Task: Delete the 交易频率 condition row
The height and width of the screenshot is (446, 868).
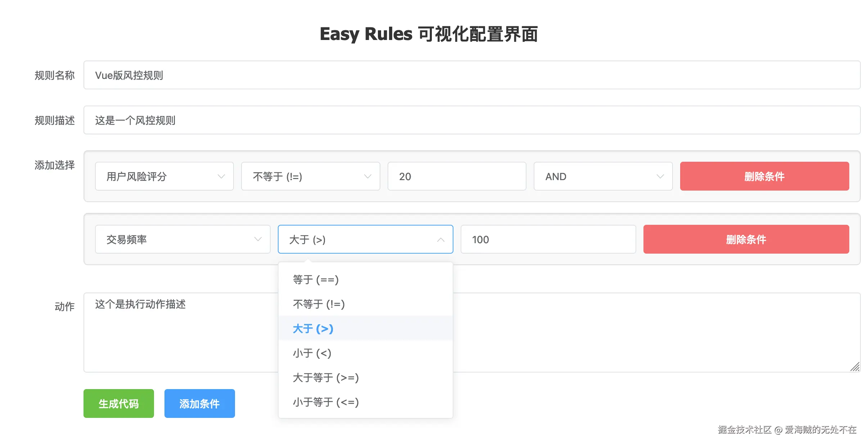Action: pos(746,239)
